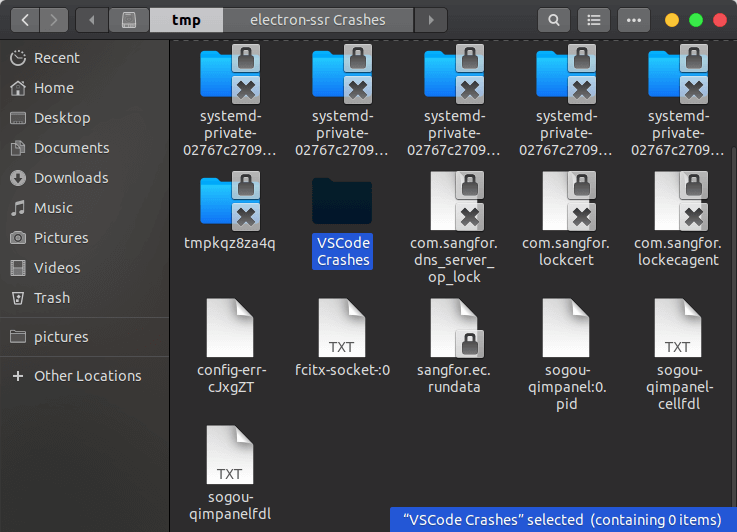The image size is (737, 532).
Task: Open Documents in the sidebar
Action: [x=85, y=148]
